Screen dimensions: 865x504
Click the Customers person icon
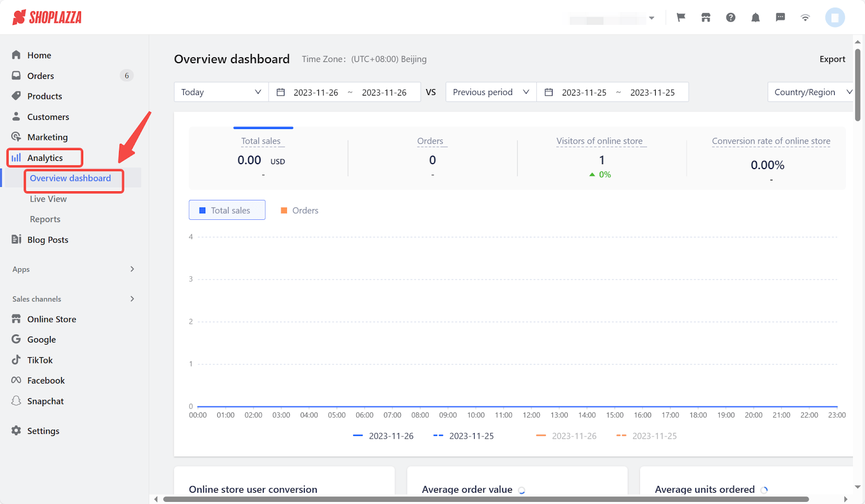tap(16, 117)
